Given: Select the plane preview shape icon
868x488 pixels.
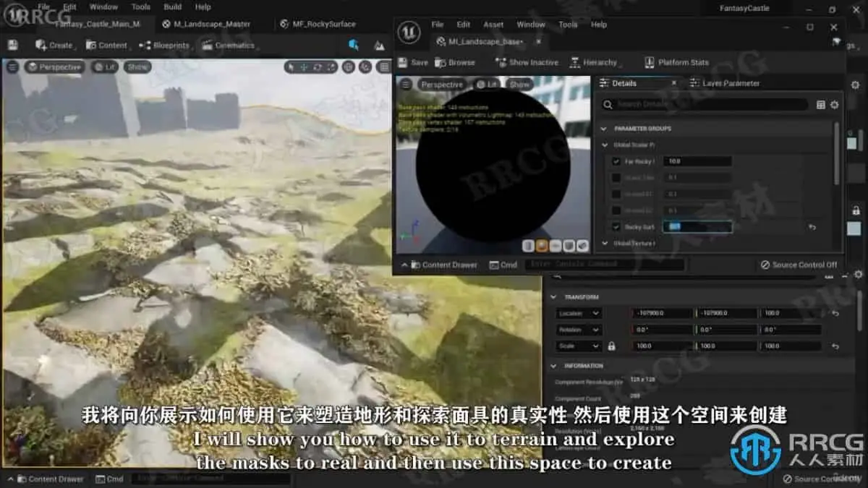Looking at the screenshot, I should [556, 246].
